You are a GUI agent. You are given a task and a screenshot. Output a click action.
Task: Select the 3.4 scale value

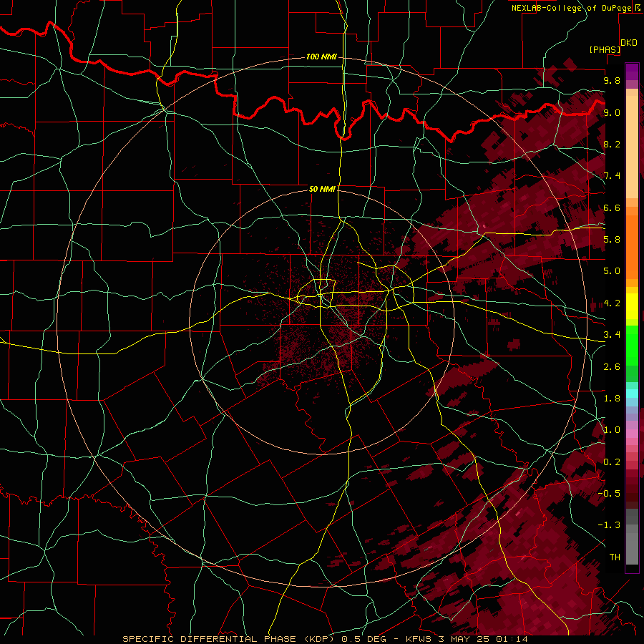(612, 335)
